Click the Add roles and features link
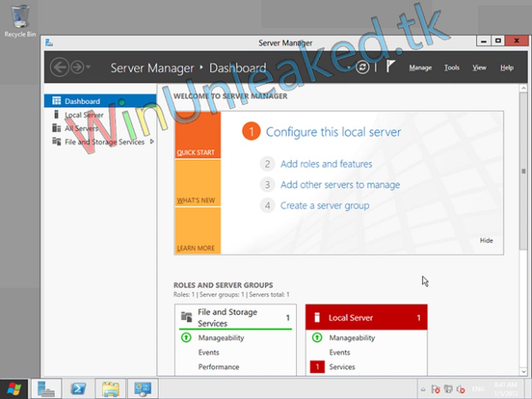The width and height of the screenshot is (532, 399). [326, 164]
